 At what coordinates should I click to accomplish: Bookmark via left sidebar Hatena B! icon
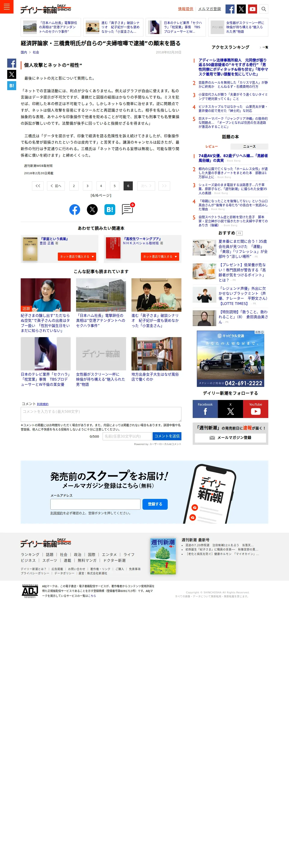12,86
